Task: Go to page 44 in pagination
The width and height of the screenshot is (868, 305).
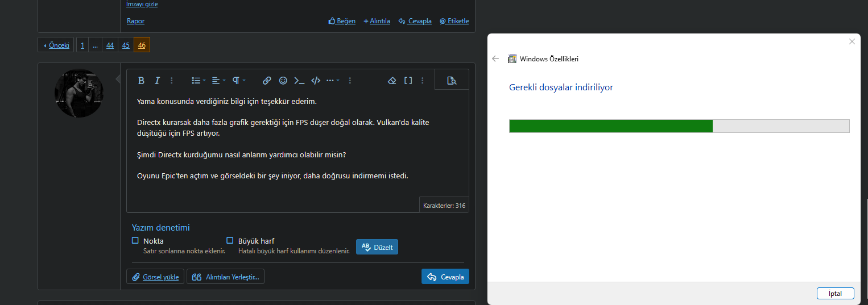Action: (110, 45)
